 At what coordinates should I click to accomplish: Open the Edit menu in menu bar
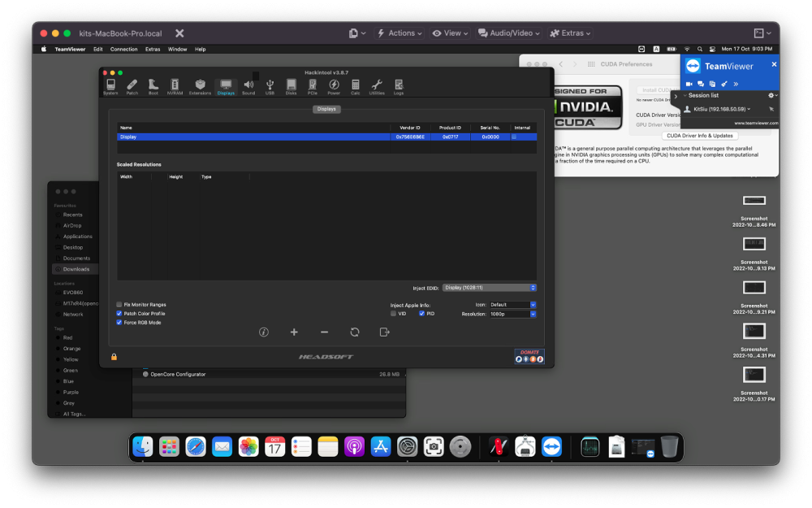point(98,50)
